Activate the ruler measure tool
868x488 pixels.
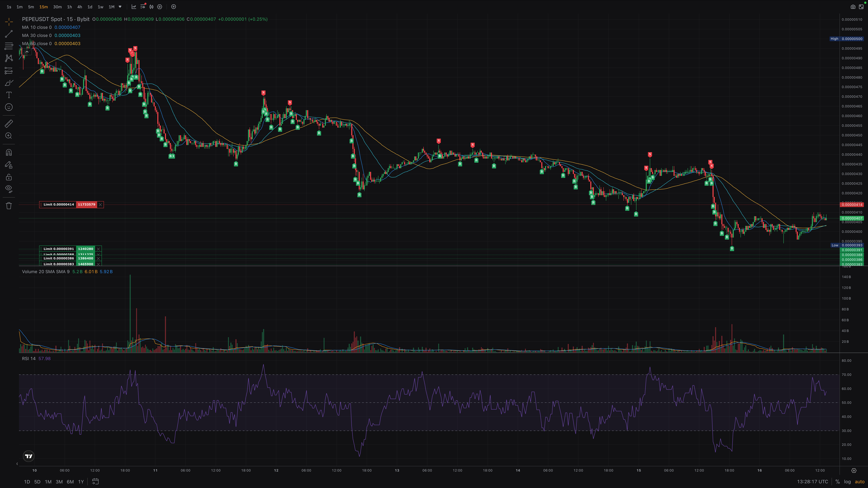click(9, 124)
